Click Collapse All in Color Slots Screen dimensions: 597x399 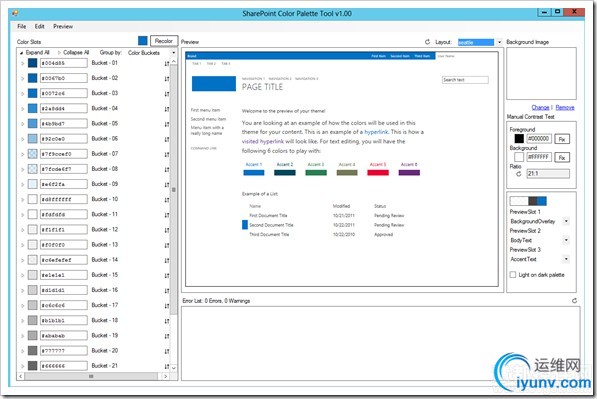pos(73,53)
